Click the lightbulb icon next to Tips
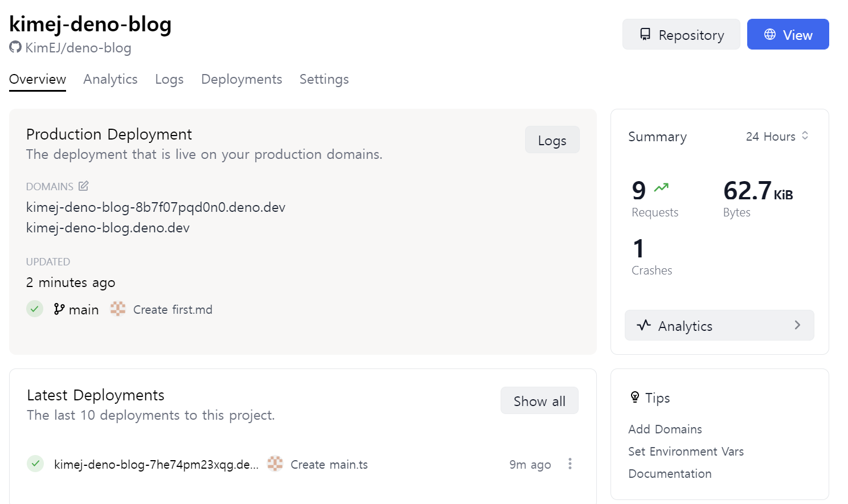 click(x=635, y=398)
